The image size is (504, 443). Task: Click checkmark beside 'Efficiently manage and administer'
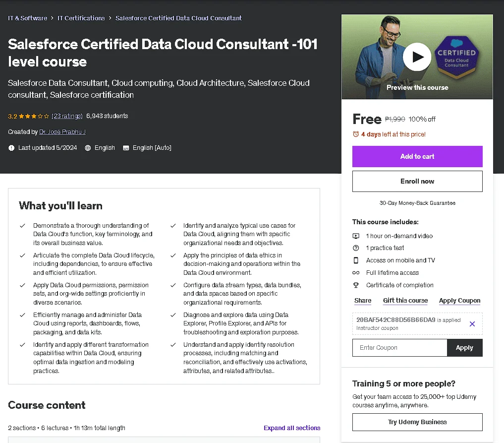tap(22, 315)
